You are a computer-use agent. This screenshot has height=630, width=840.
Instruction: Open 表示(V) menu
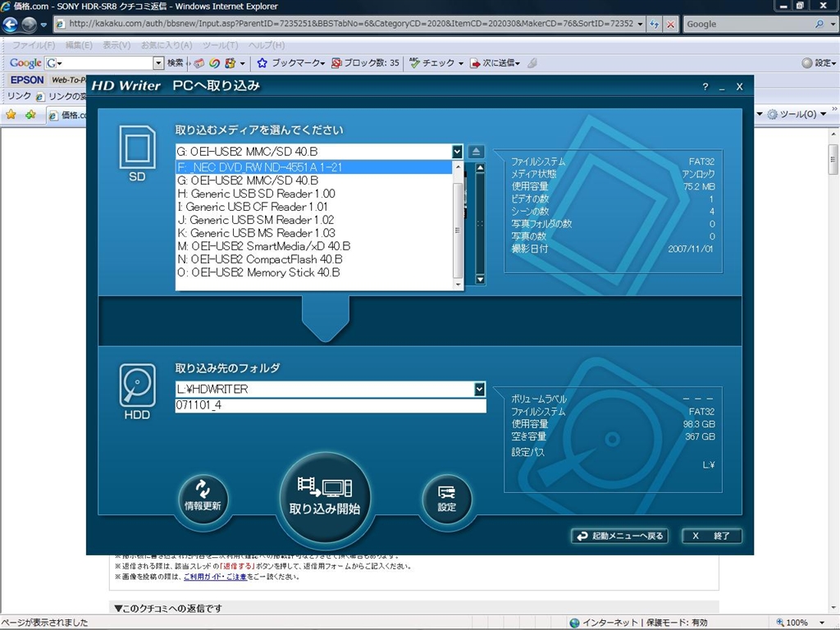[x=116, y=45]
